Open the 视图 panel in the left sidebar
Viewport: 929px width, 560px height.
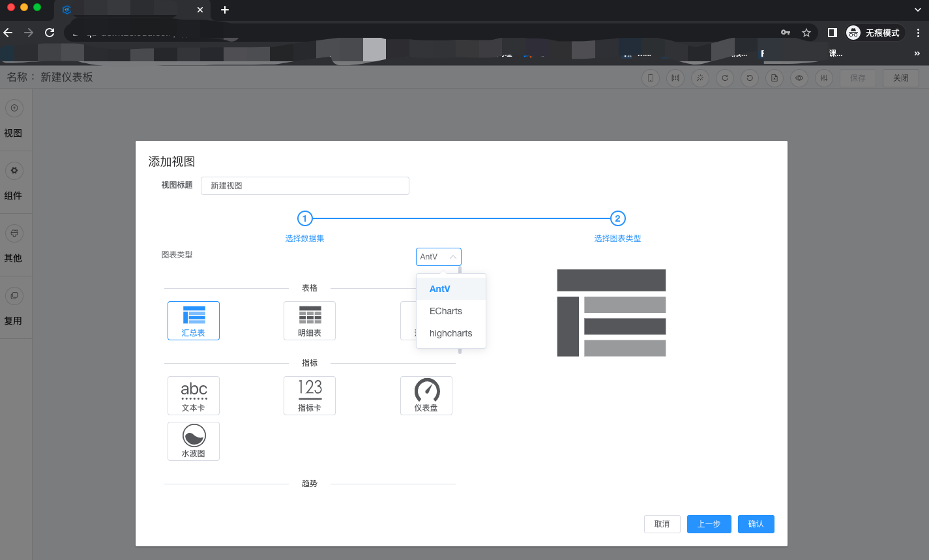[14, 119]
